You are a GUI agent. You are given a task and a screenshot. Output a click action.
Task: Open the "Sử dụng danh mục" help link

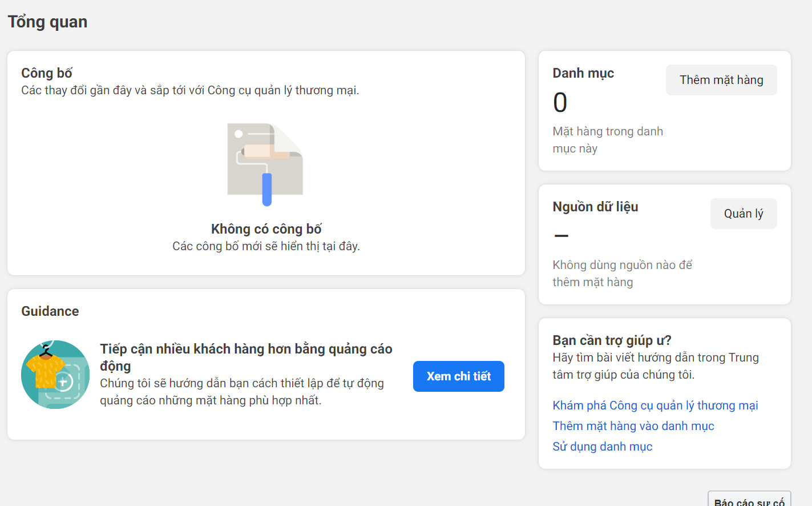click(603, 447)
